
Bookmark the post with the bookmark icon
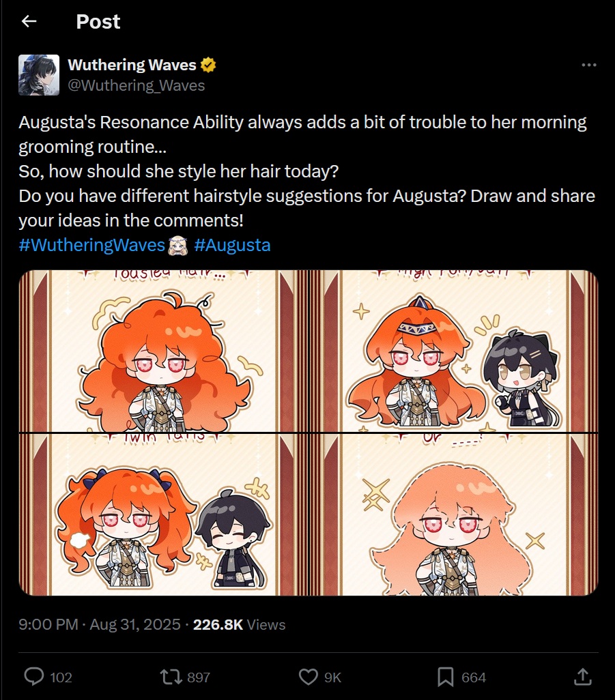(x=445, y=677)
